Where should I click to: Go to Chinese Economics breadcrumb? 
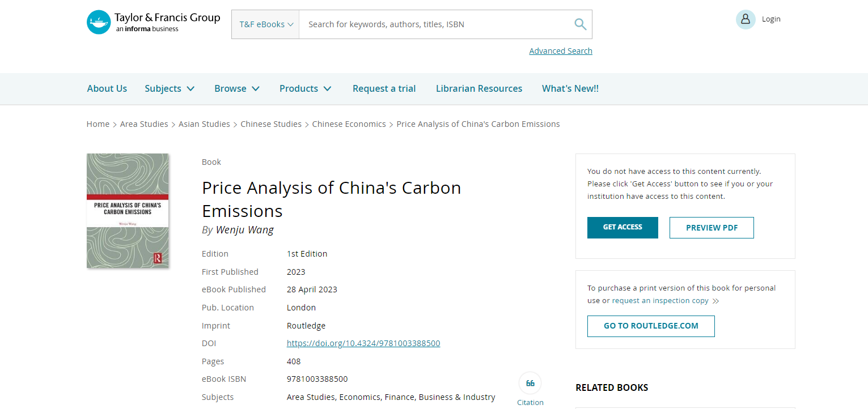point(349,124)
